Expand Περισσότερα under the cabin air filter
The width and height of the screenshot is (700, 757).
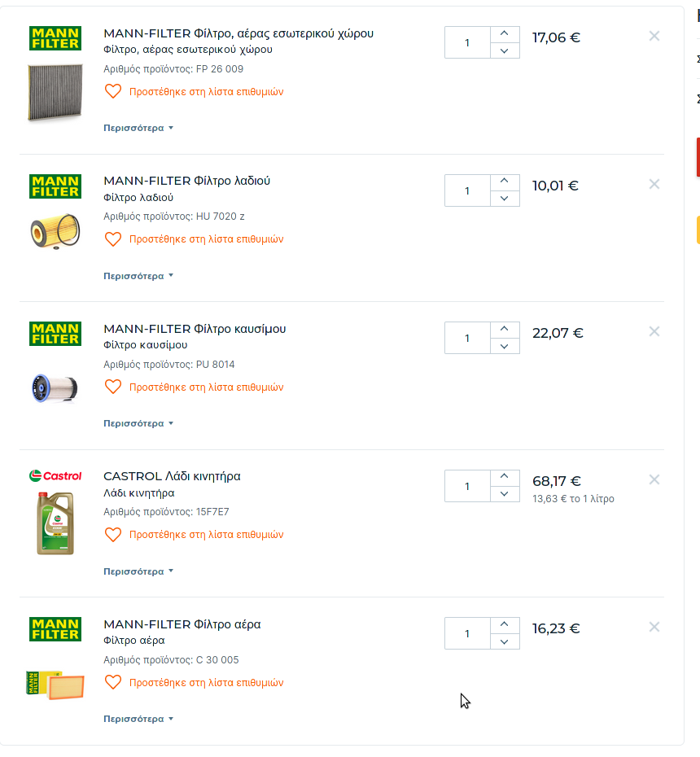coord(138,128)
